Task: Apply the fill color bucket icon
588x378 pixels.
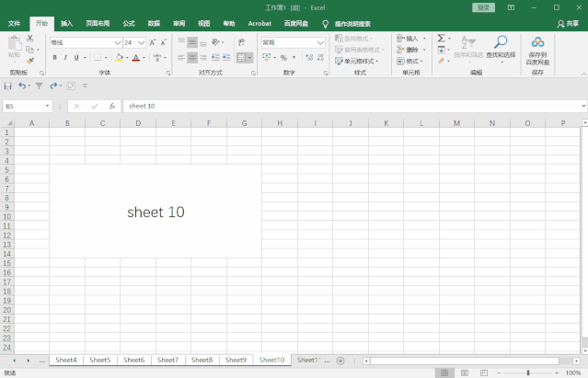Action: coord(120,58)
